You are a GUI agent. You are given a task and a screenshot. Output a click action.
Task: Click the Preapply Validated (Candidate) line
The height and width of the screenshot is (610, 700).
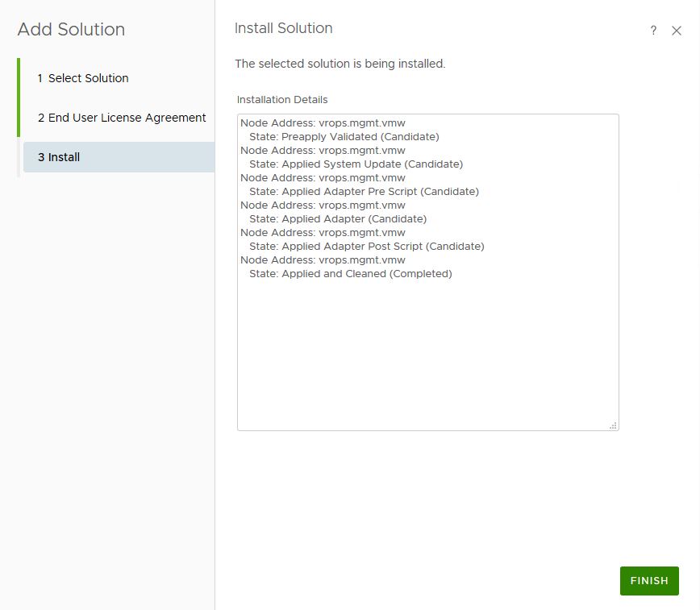pyautogui.click(x=344, y=137)
